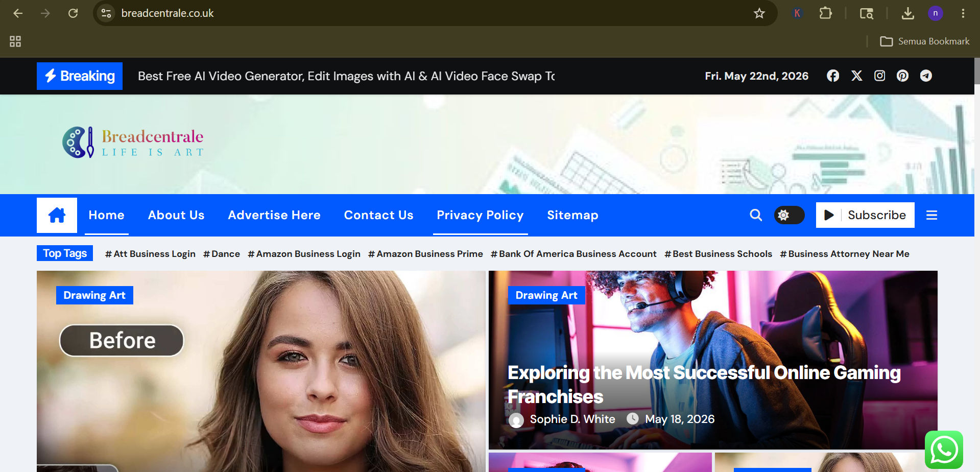Screen dimensions: 980x472
Task: Open the About Us menu item
Action: pos(176,215)
